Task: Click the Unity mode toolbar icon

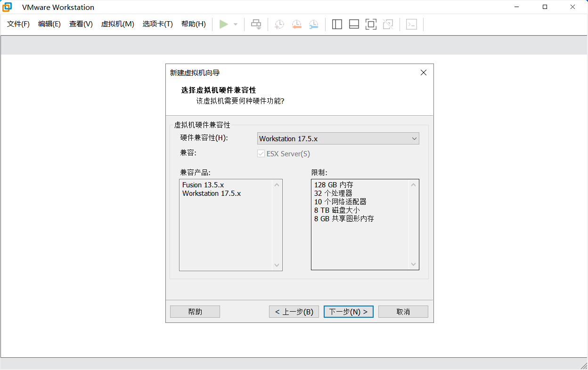Action: [388, 24]
